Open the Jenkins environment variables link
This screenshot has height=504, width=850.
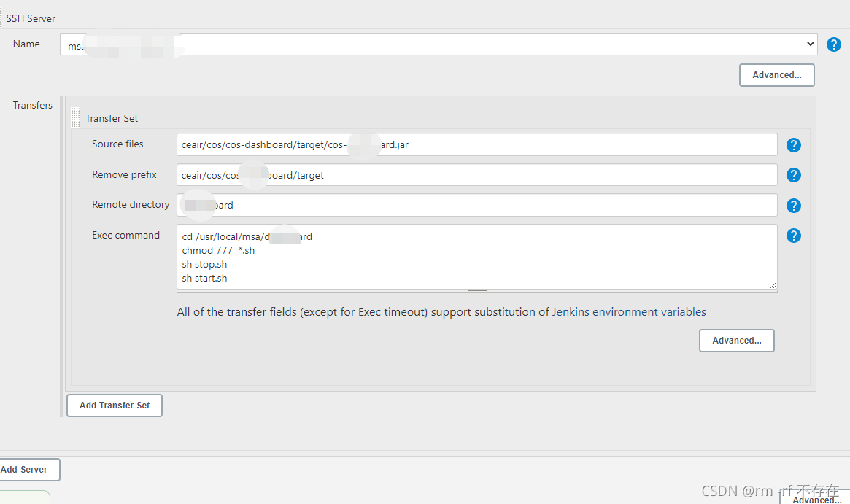pos(629,311)
